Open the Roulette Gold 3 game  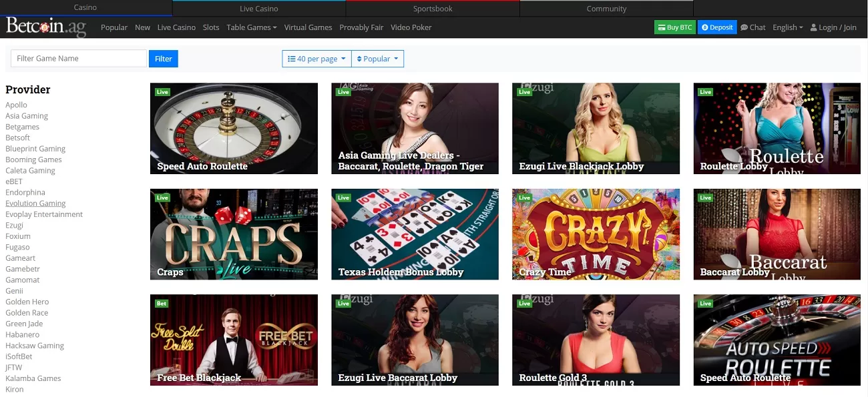point(596,340)
